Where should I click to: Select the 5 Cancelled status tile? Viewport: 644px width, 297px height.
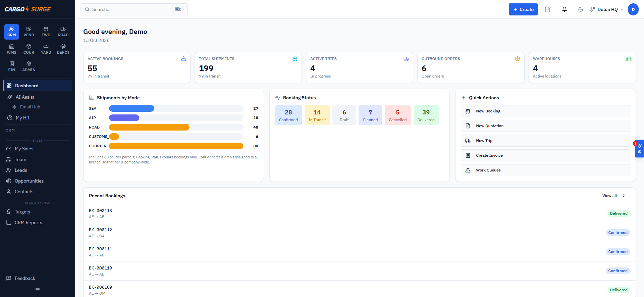(398, 115)
